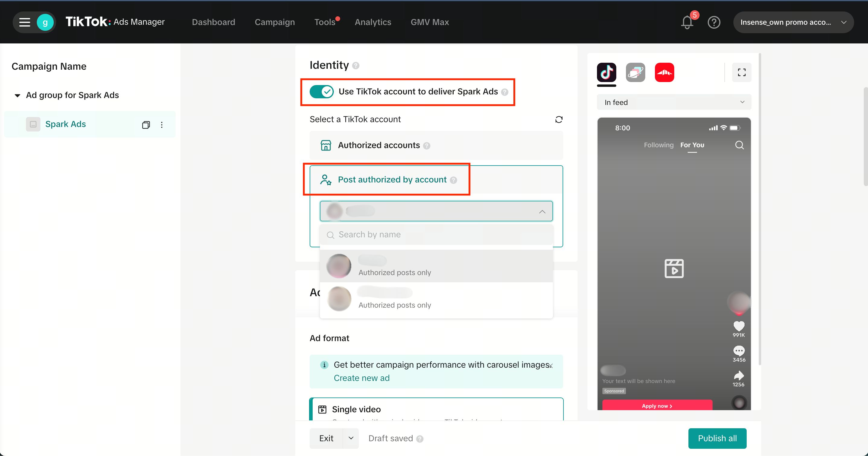Click the share arrow icon in preview
868x456 pixels.
739,375
